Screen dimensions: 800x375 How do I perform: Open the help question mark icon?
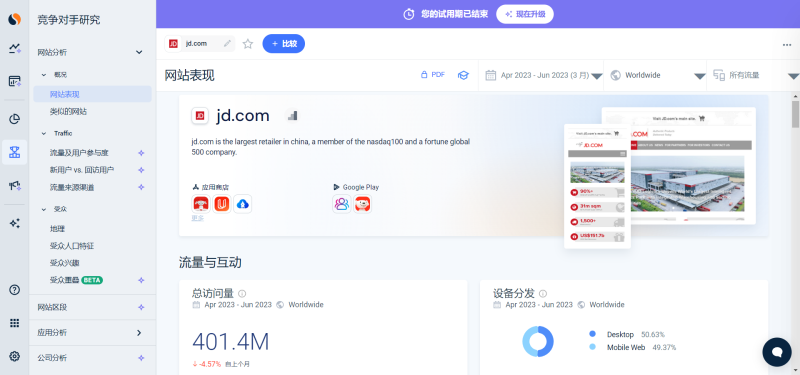14,290
